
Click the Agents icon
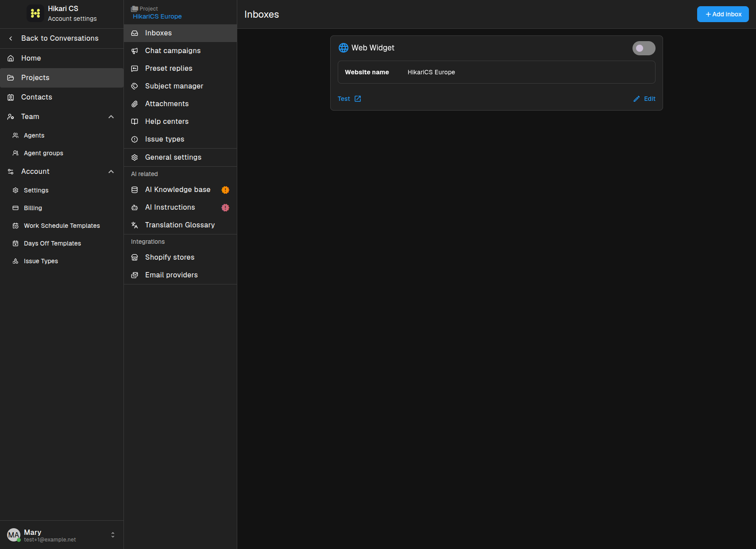(x=15, y=135)
